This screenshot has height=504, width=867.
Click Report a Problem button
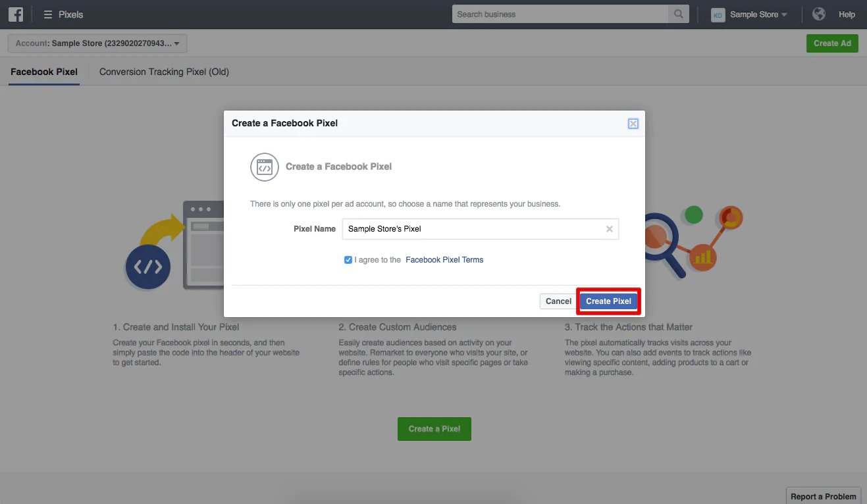824,496
